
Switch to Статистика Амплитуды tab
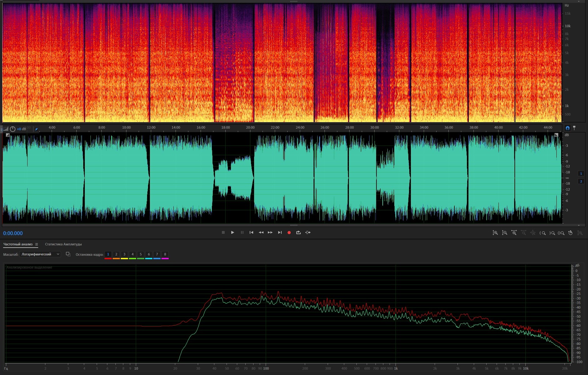pyautogui.click(x=63, y=244)
